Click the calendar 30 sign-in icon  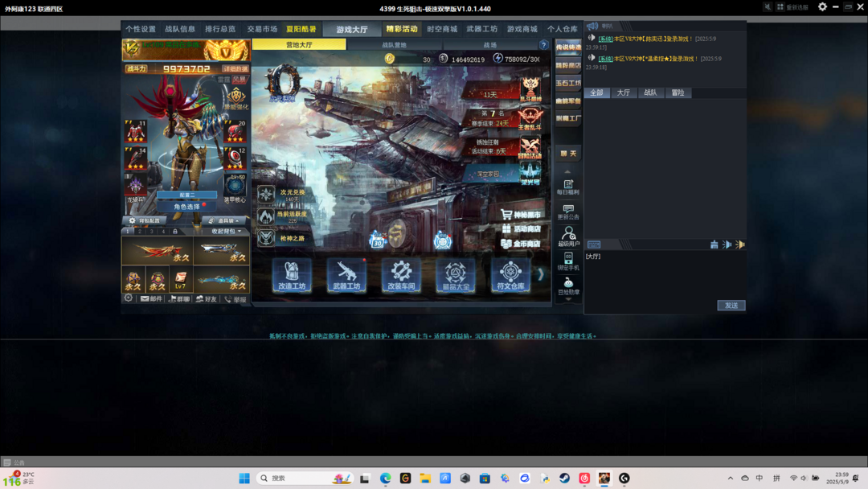pyautogui.click(x=378, y=240)
